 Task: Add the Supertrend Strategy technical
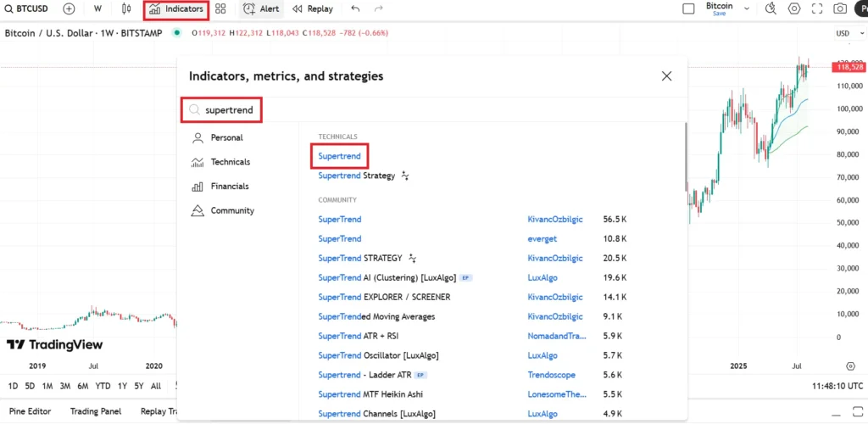(357, 176)
